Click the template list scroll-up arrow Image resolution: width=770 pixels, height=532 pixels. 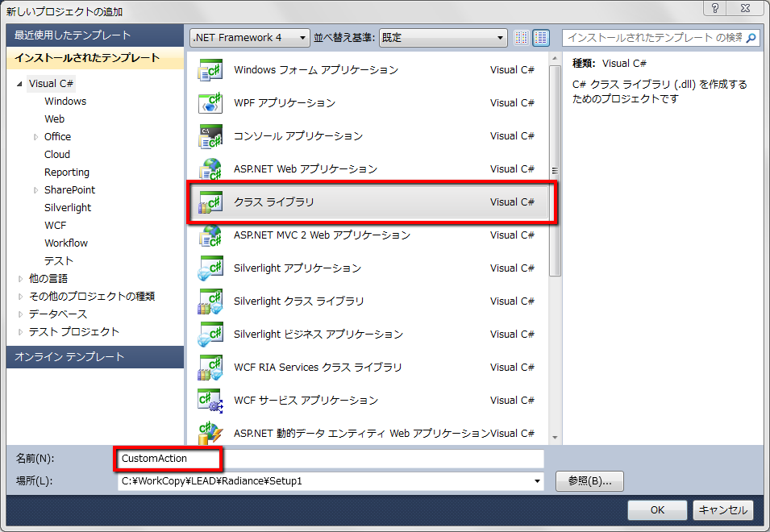(555, 58)
